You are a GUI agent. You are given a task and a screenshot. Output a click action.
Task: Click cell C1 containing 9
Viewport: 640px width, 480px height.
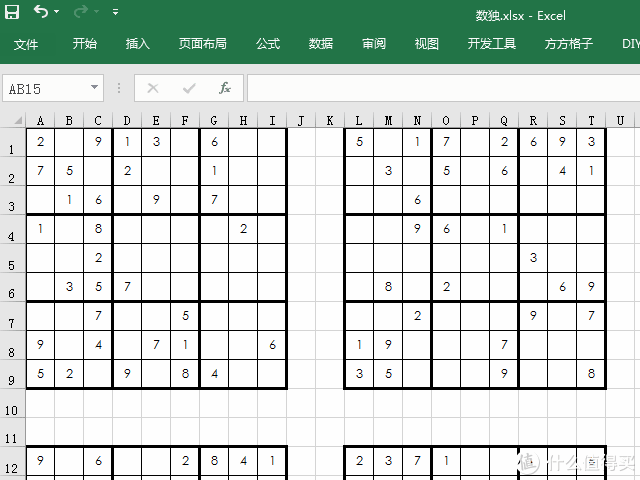click(98, 142)
